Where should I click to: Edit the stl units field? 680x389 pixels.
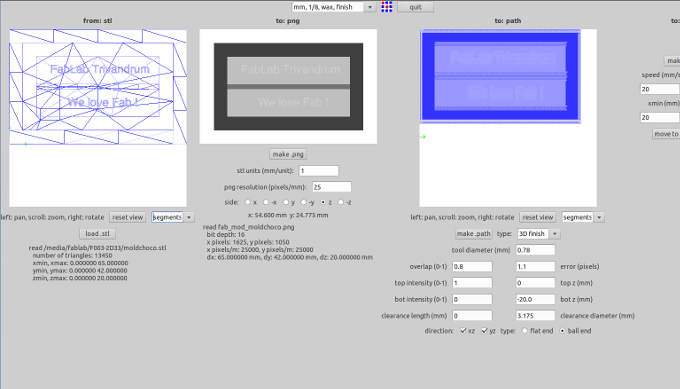(x=319, y=171)
